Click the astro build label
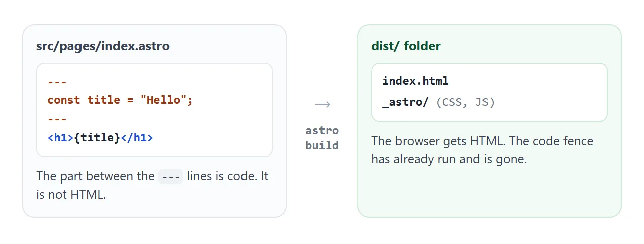 (x=322, y=138)
